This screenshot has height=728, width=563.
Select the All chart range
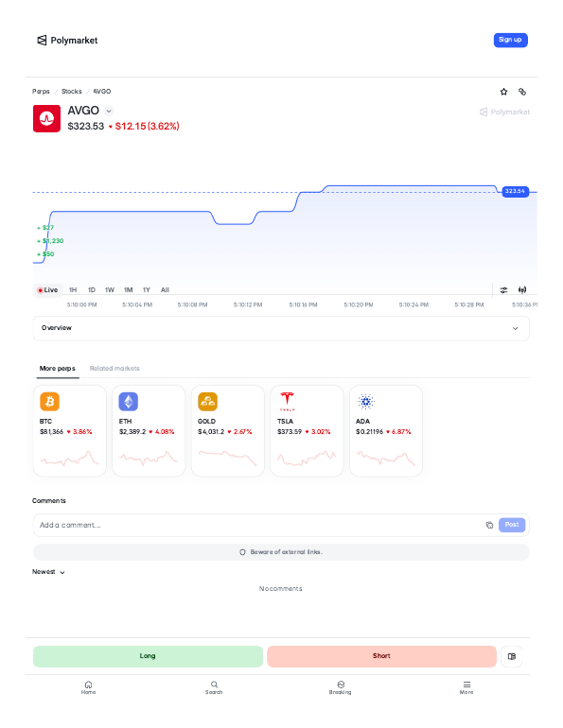tap(165, 289)
